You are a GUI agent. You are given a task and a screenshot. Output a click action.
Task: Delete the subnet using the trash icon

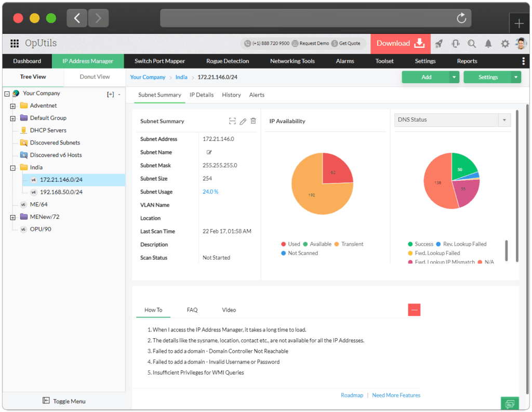point(253,121)
